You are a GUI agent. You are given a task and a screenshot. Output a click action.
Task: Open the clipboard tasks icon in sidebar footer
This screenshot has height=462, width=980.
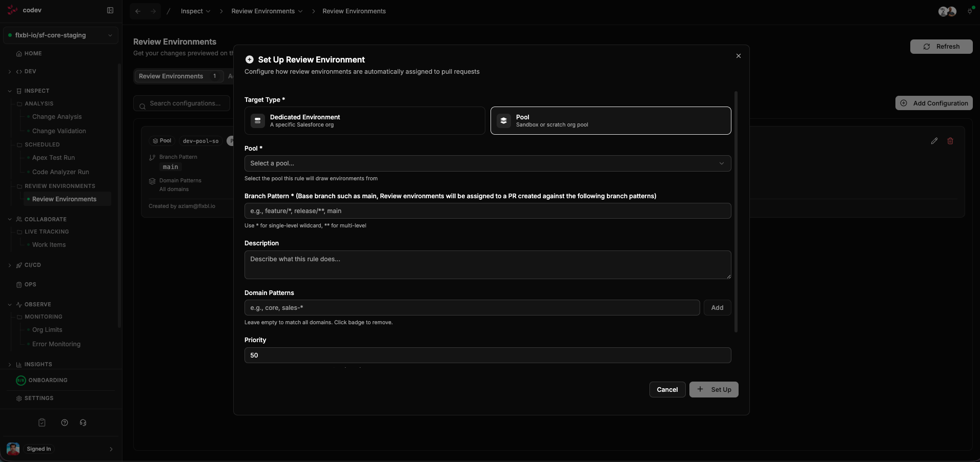point(42,423)
